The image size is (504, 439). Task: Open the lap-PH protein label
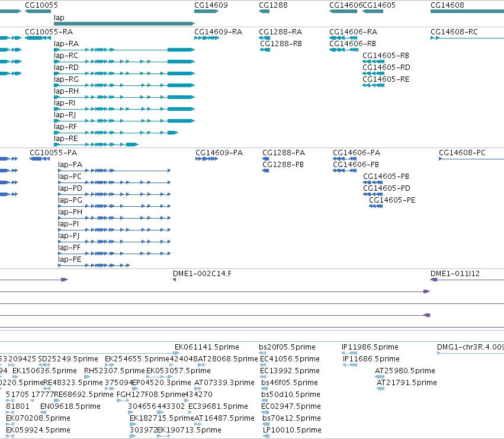70,212
